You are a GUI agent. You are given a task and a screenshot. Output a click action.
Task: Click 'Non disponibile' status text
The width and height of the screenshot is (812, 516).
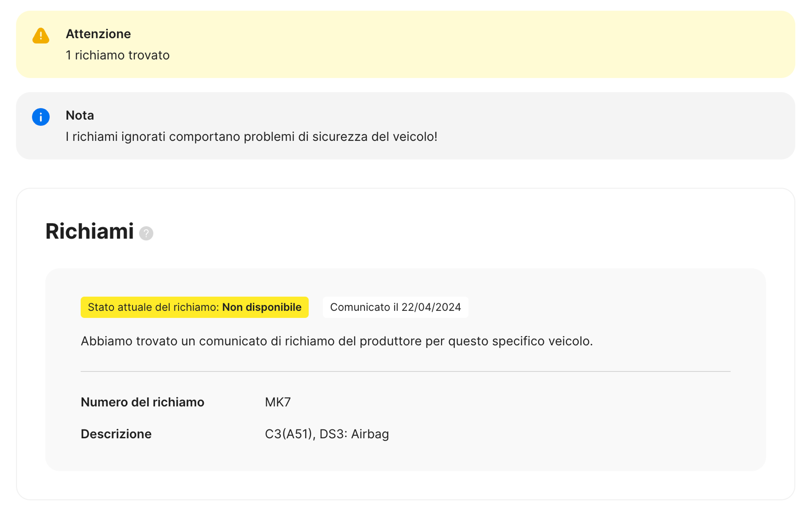click(262, 307)
